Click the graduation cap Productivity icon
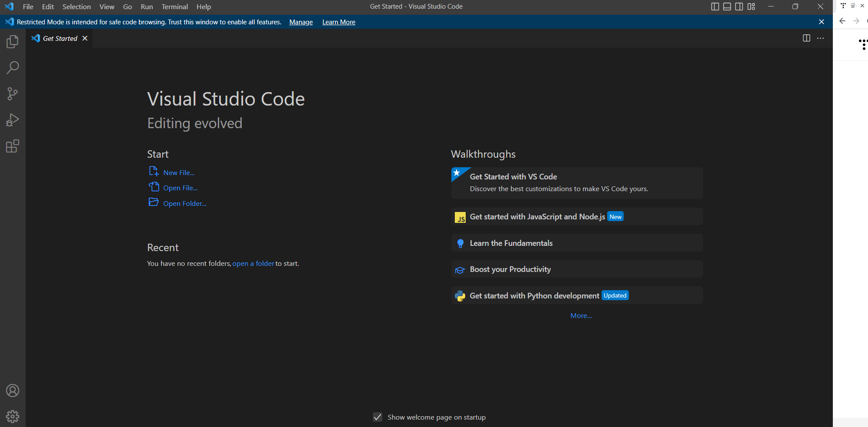 point(460,270)
